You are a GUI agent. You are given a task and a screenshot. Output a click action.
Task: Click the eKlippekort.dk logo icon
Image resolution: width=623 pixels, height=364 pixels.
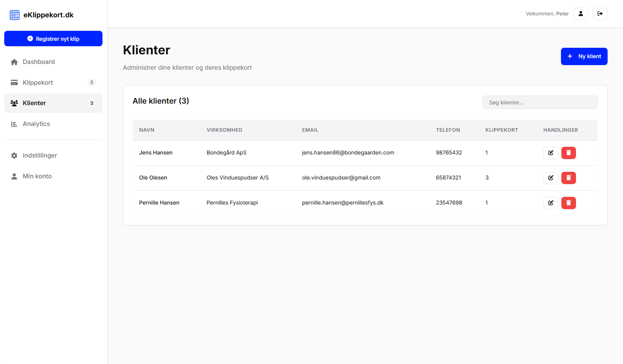point(15,15)
